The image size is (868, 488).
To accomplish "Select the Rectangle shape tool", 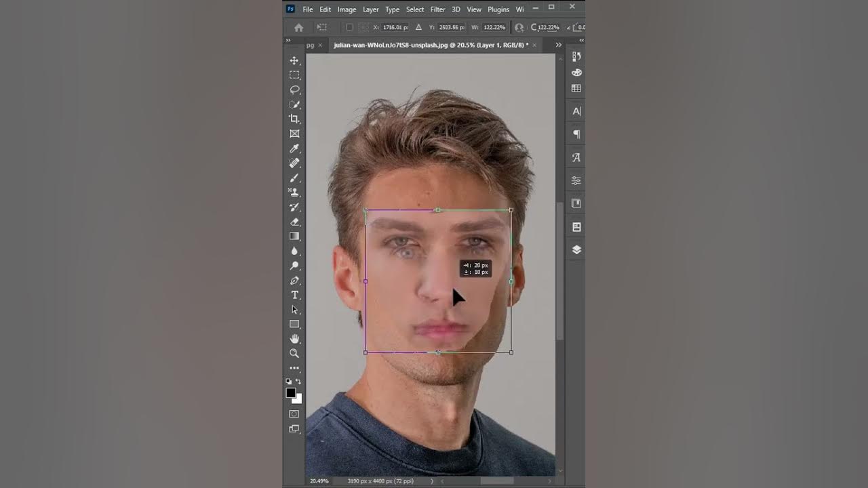I will (294, 324).
